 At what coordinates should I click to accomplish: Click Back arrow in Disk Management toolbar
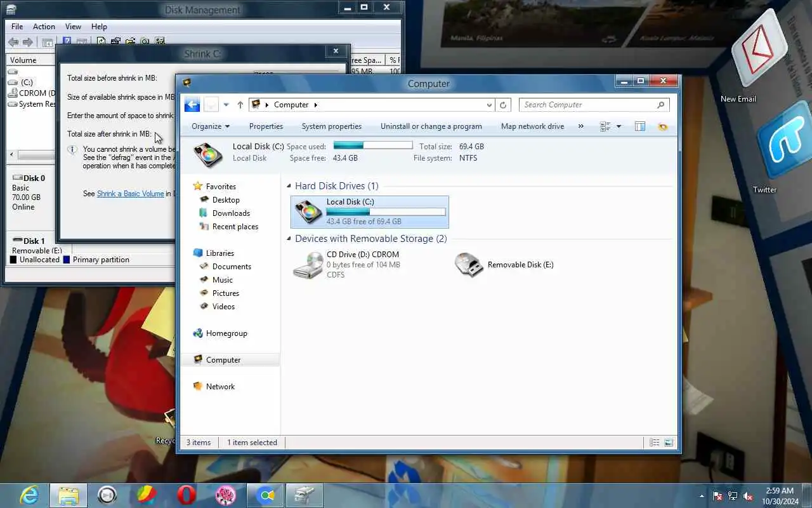[13, 43]
